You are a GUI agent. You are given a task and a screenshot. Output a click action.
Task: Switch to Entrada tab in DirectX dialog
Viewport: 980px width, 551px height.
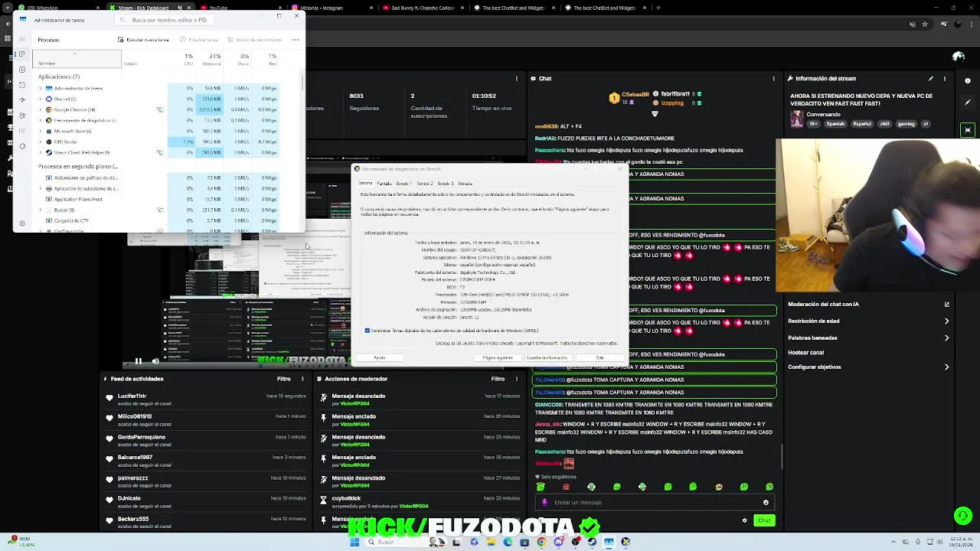coord(465,184)
